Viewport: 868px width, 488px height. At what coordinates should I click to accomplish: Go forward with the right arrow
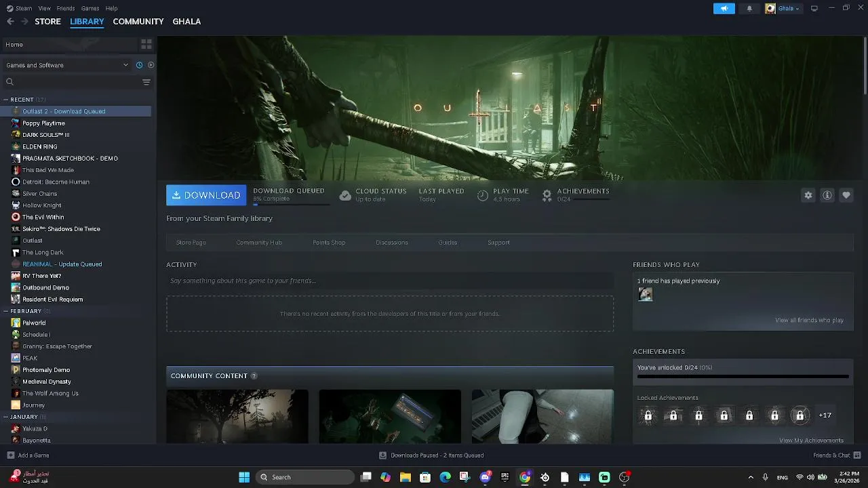pos(24,22)
